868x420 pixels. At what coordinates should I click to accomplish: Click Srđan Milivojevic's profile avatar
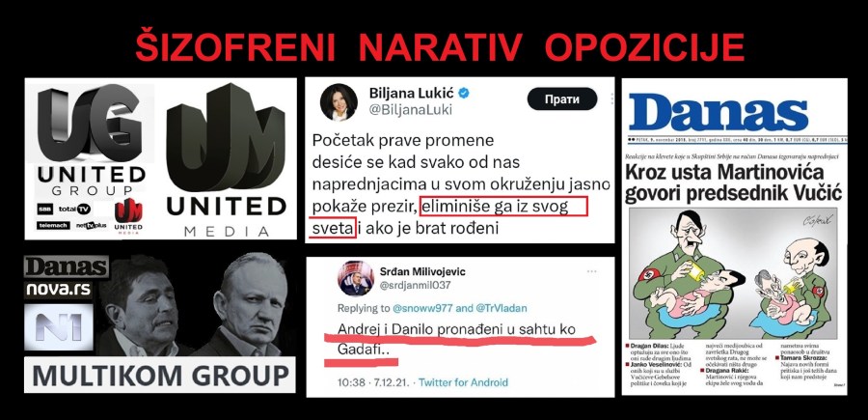tap(355, 278)
